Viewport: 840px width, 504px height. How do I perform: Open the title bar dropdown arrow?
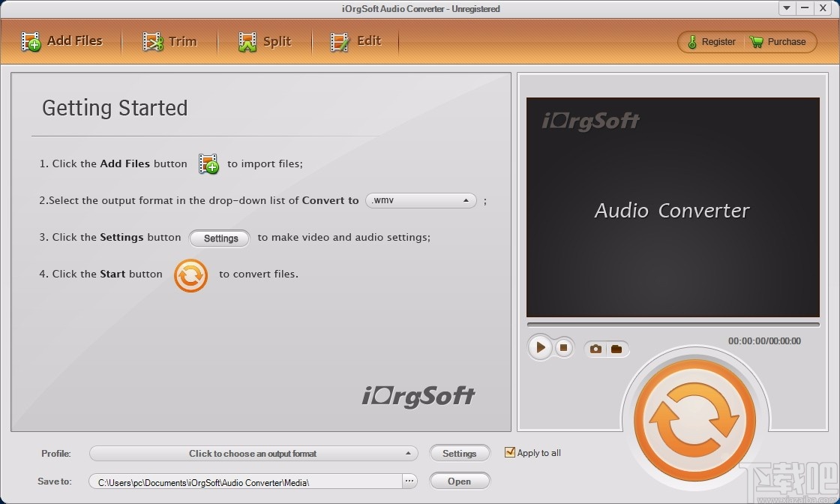(x=785, y=8)
